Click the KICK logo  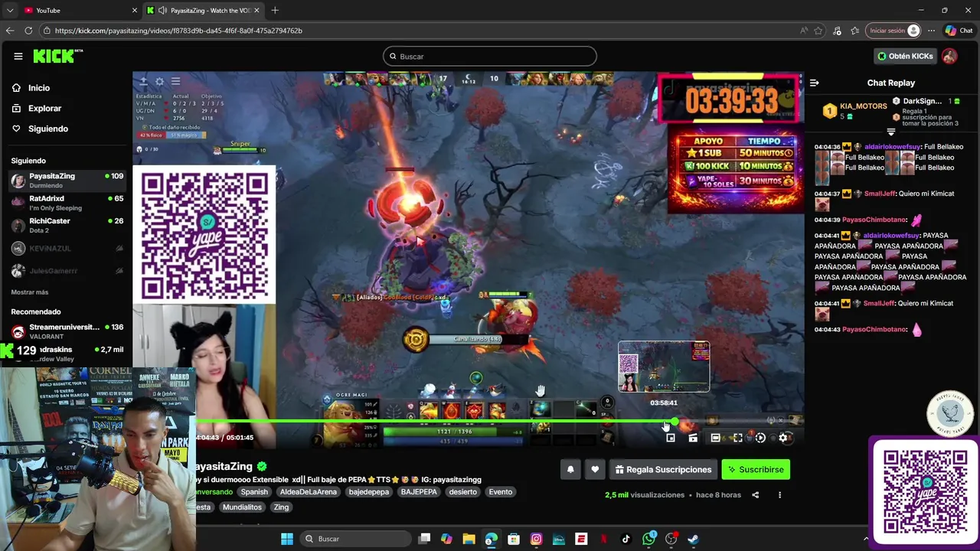tap(57, 56)
